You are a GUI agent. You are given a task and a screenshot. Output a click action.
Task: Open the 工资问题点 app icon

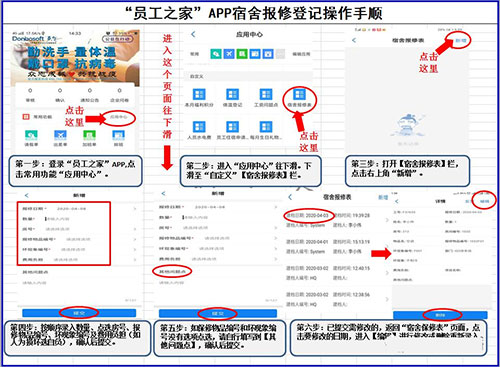[266, 94]
